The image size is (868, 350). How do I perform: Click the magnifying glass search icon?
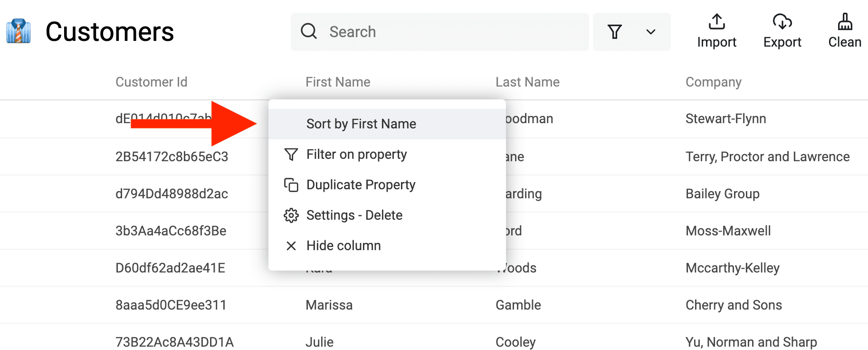(x=309, y=31)
